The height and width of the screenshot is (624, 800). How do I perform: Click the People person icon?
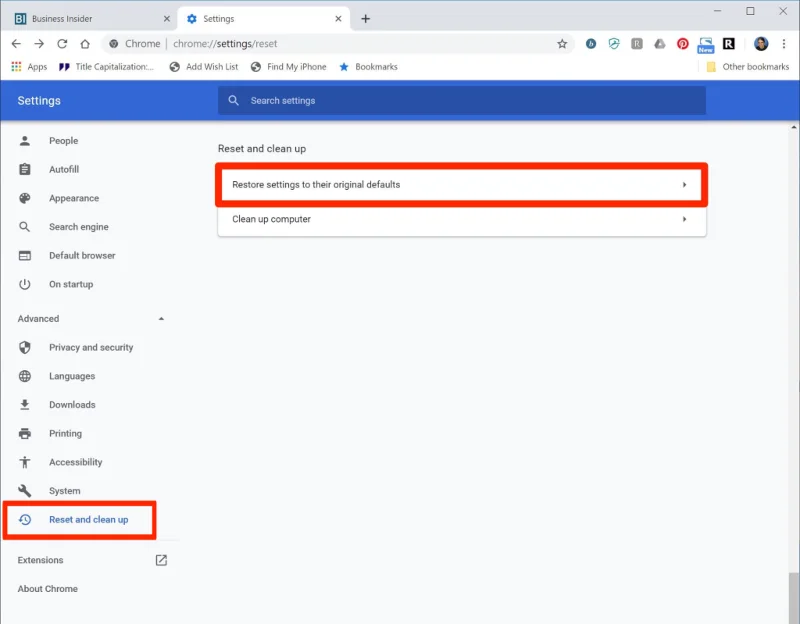pyautogui.click(x=24, y=141)
